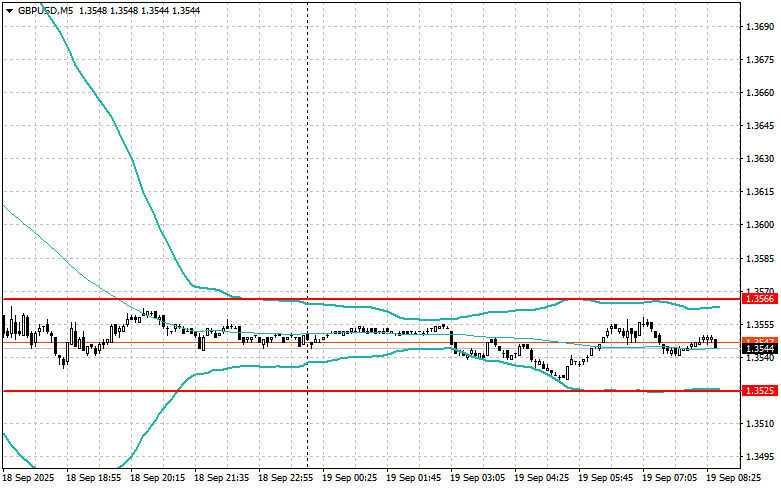Viewport: 781px width, 489px height.
Task: Click the 1.3630 price axis label
Action: (760, 159)
